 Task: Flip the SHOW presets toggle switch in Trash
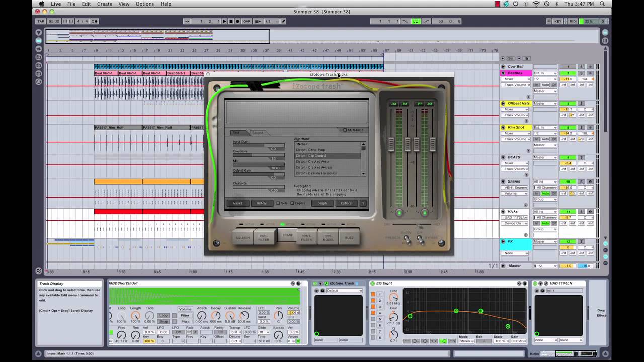pyautogui.click(x=407, y=240)
